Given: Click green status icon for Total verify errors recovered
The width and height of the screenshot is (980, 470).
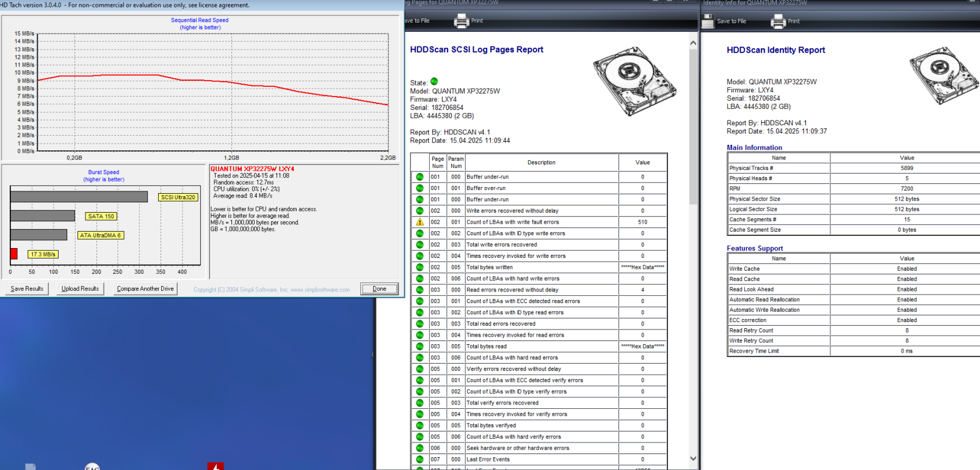Looking at the screenshot, I should pos(419,403).
